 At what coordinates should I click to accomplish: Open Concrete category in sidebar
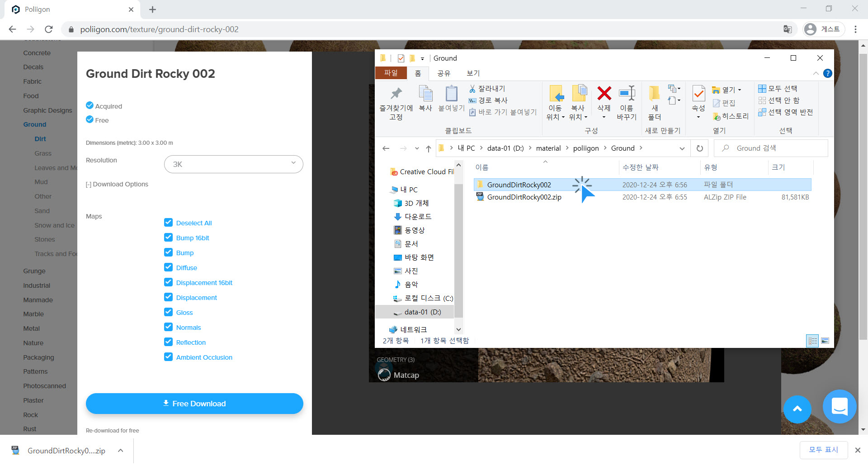coord(37,53)
